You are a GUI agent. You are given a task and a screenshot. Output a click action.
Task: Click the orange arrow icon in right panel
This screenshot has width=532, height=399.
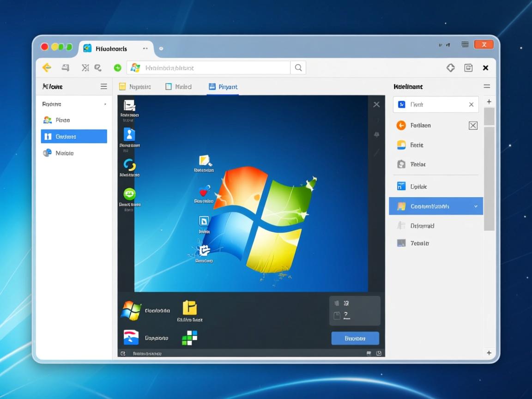[401, 125]
